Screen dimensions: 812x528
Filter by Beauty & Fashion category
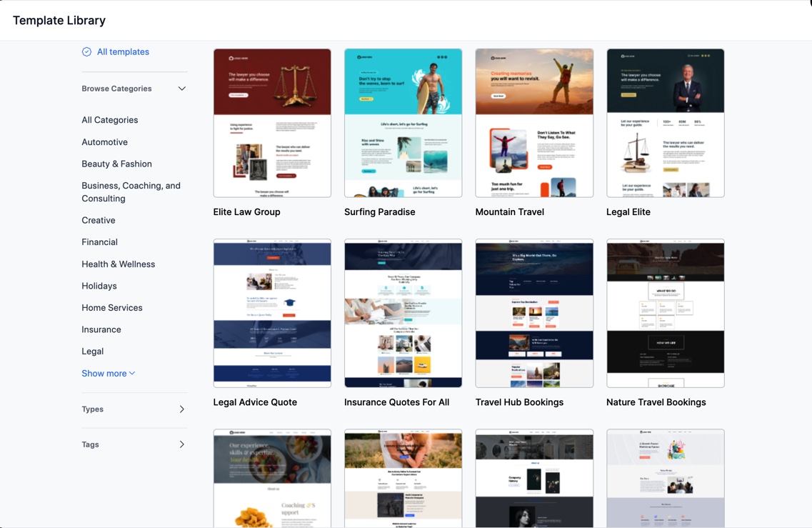click(116, 164)
